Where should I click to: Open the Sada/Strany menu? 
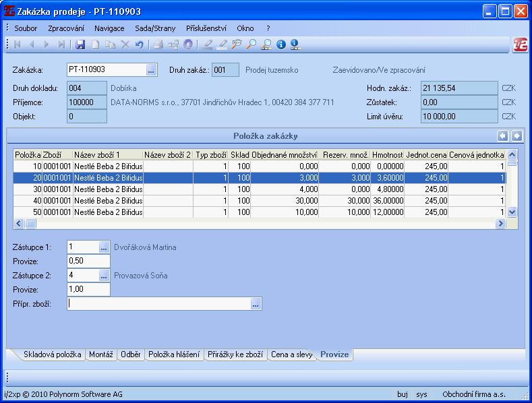(x=155, y=28)
